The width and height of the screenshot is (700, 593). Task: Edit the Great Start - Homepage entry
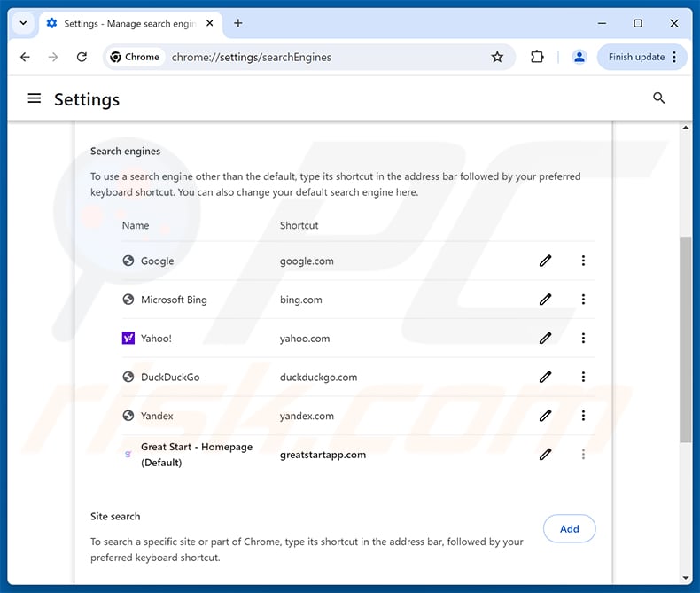tap(545, 455)
